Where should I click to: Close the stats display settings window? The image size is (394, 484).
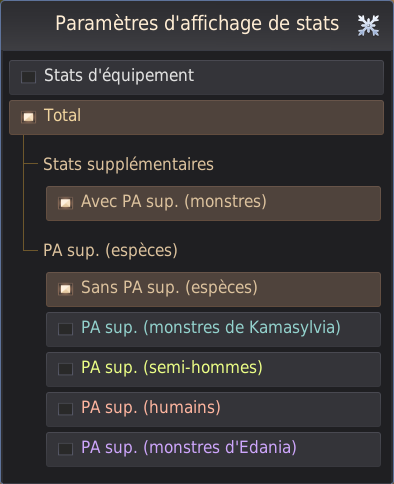(x=368, y=25)
